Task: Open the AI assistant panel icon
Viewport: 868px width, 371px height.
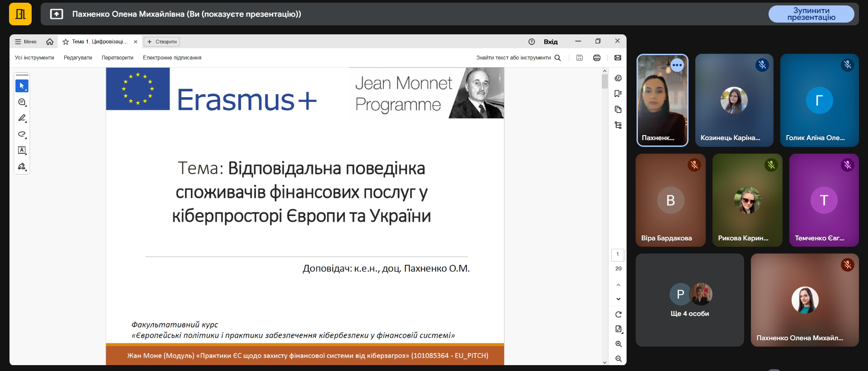Action: tap(618, 78)
